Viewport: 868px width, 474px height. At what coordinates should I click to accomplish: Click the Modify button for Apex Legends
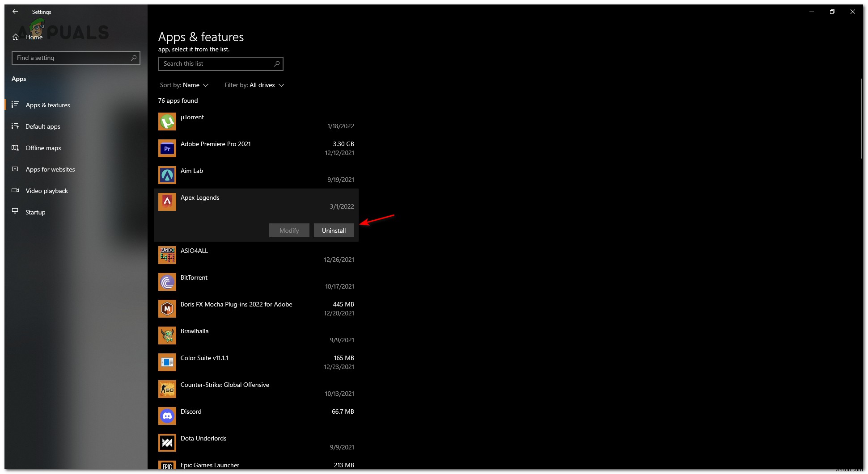coord(289,231)
